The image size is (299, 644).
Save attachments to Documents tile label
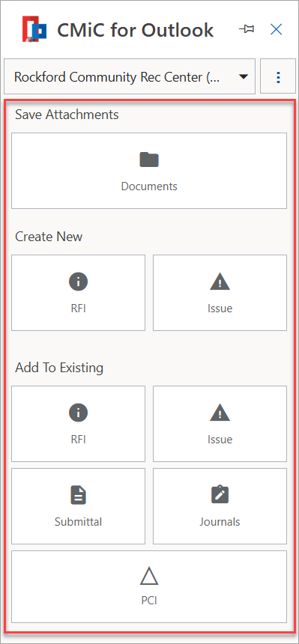(149, 186)
